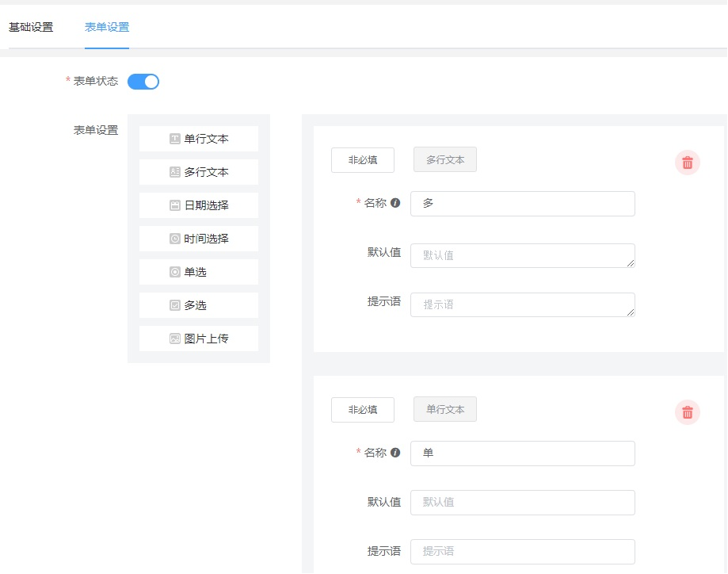Focus the 名称 input containing 单

pyautogui.click(x=523, y=453)
